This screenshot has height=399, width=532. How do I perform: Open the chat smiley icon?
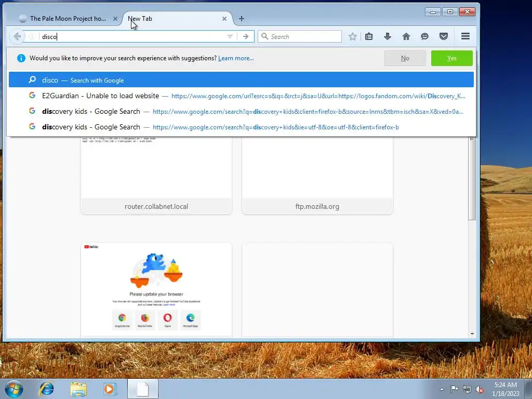pos(424,36)
